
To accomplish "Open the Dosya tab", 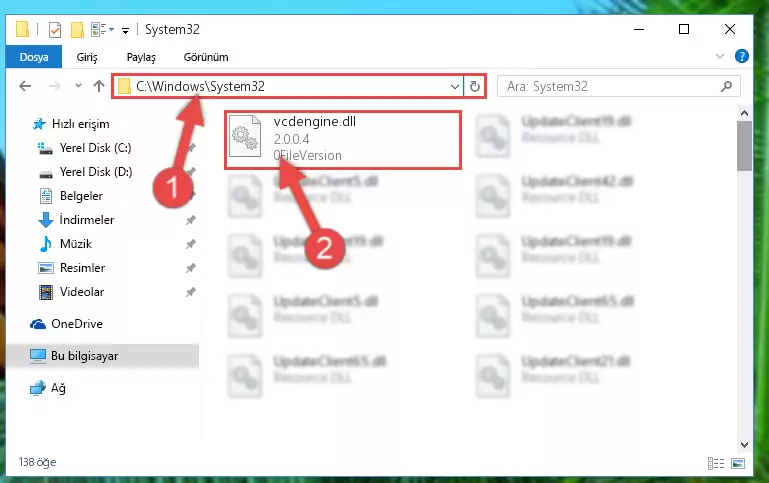I will (x=34, y=57).
